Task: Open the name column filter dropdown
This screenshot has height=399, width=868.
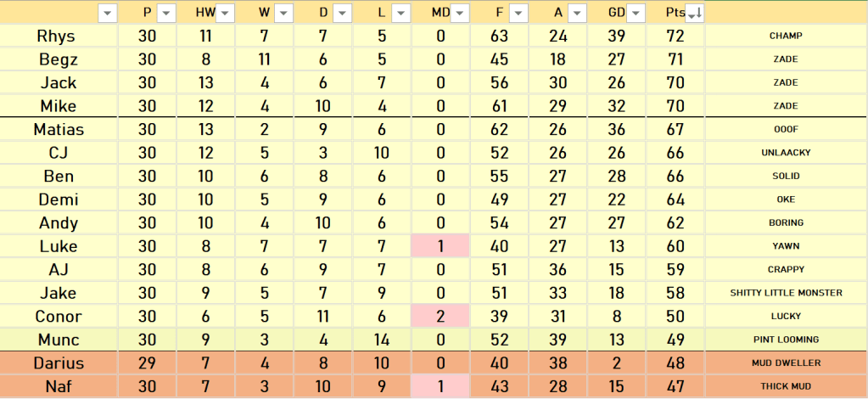Action: 108,13
